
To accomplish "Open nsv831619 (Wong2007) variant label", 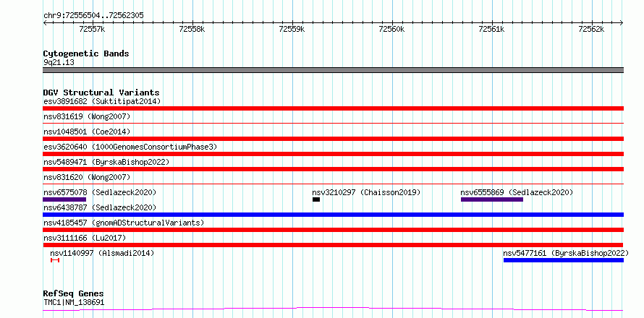I will tap(87, 116).
